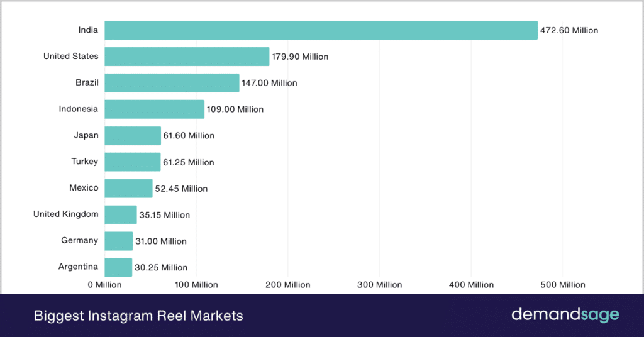Click the '109.00 Million' value label
The image size is (644, 337).
click(235, 109)
